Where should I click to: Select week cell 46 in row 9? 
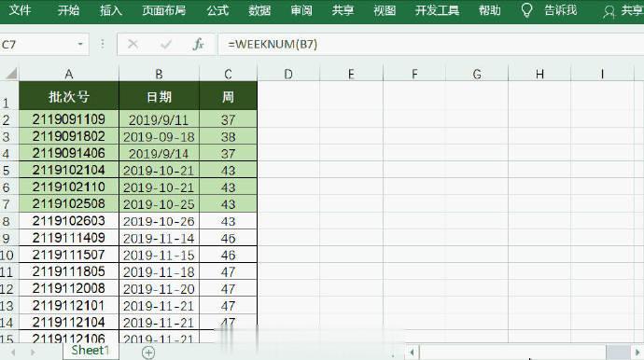228,238
